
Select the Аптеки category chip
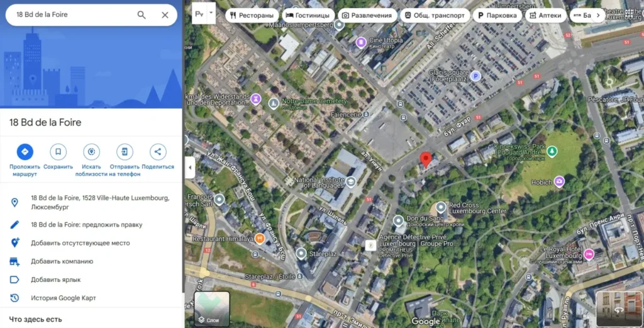coord(545,15)
